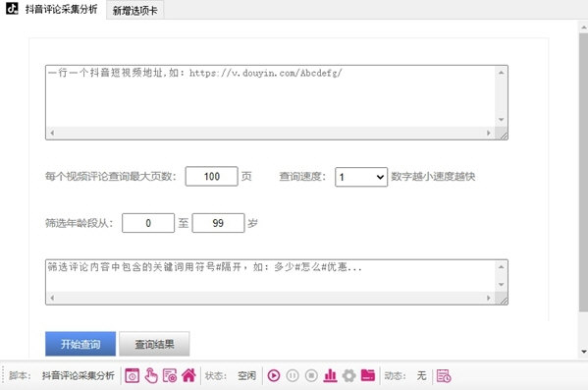Viewport: 588px width, 390px height.
Task: Click minimum age field showing 0
Action: coord(148,223)
